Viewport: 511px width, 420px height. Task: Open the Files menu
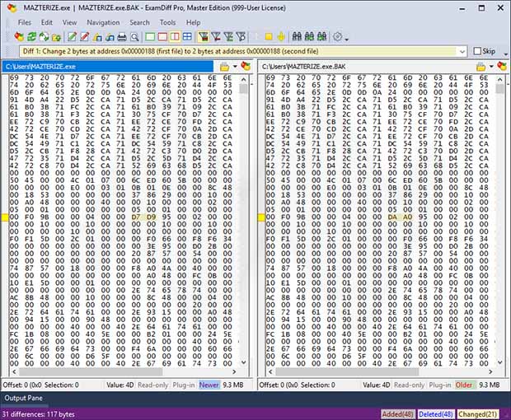(x=25, y=22)
